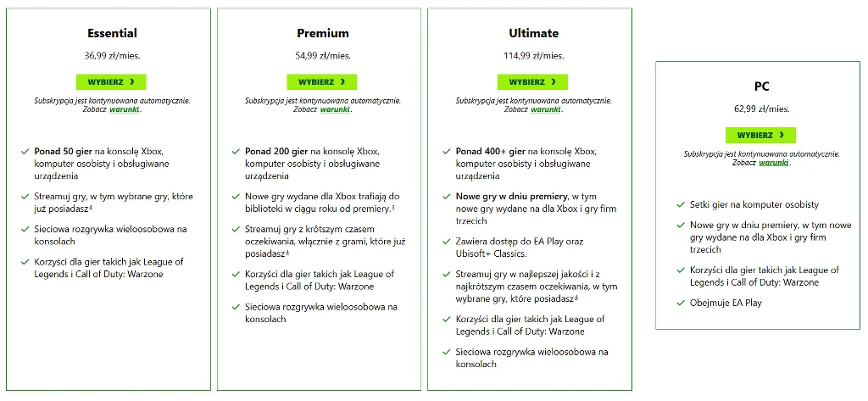The width and height of the screenshot is (868, 401).
Task: Select the PC plan's WYBIERZ button
Action: click(x=760, y=135)
